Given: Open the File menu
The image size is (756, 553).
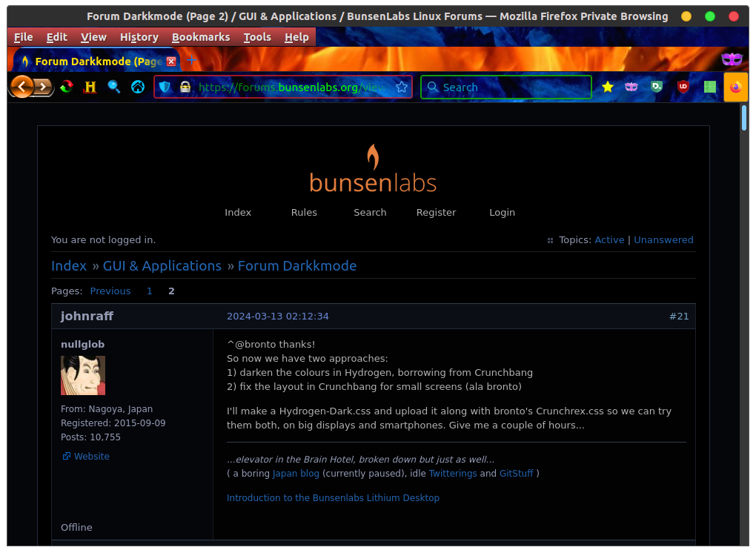Looking at the screenshot, I should [x=23, y=37].
